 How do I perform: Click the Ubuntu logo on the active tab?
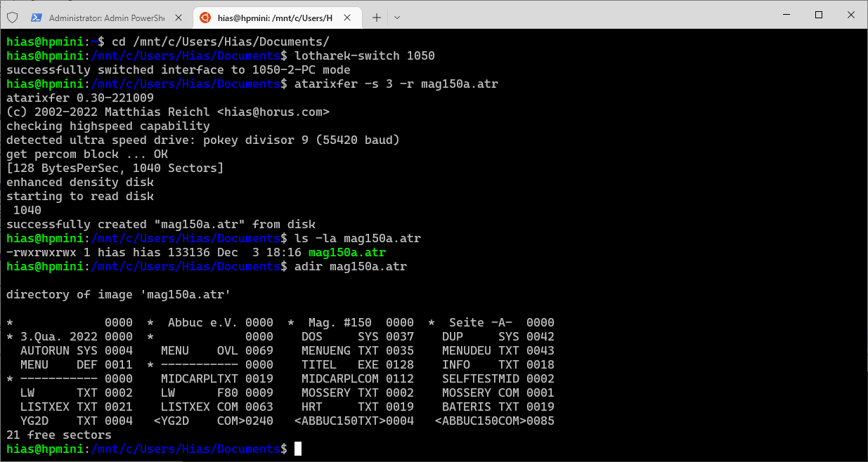coord(205,17)
